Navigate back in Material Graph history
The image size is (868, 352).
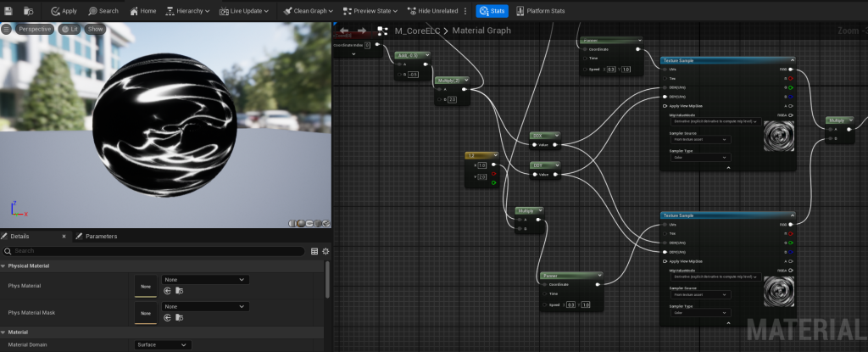coord(344,31)
